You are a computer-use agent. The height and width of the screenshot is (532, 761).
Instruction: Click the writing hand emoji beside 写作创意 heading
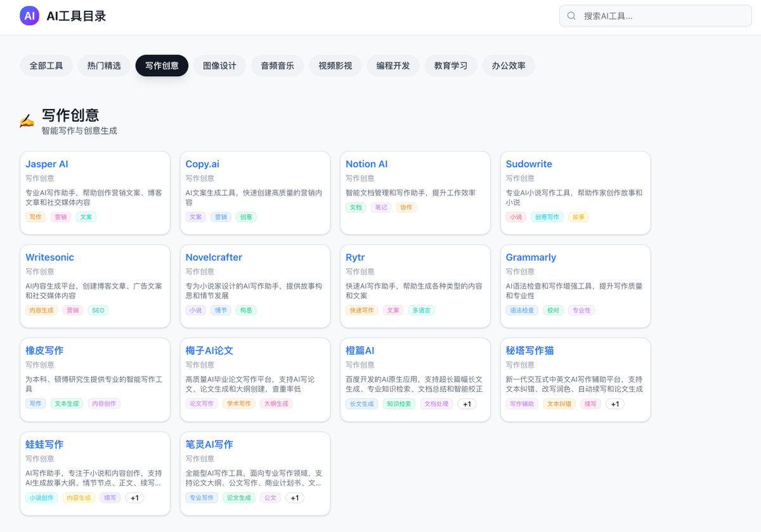(27, 120)
